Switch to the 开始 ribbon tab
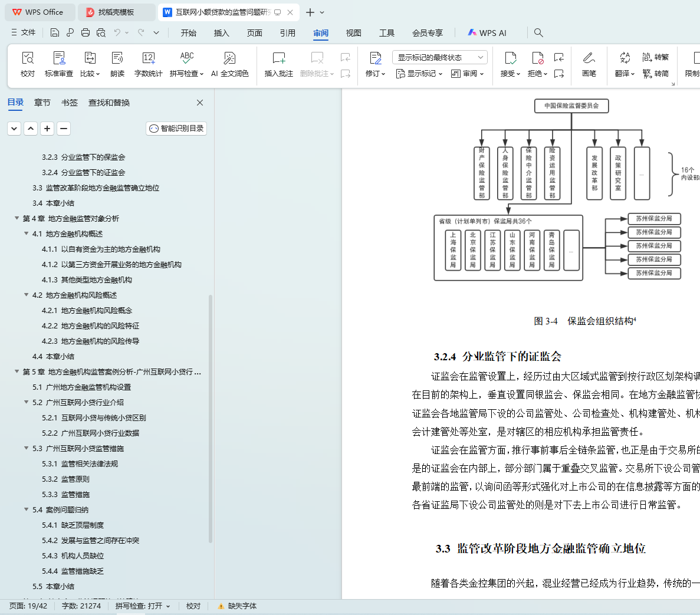The image size is (700, 615). click(x=188, y=32)
